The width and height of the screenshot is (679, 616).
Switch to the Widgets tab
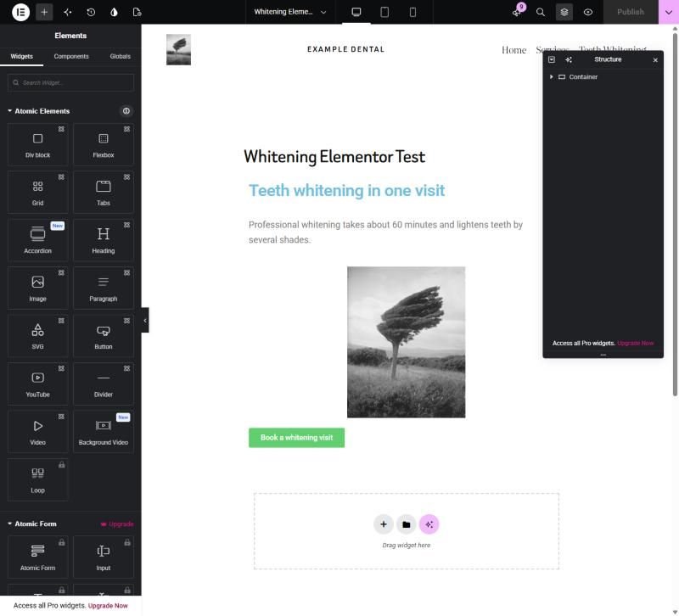coord(22,56)
